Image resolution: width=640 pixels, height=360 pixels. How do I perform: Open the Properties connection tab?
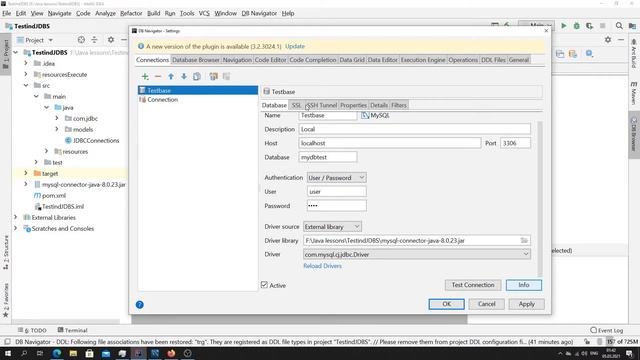coord(353,105)
